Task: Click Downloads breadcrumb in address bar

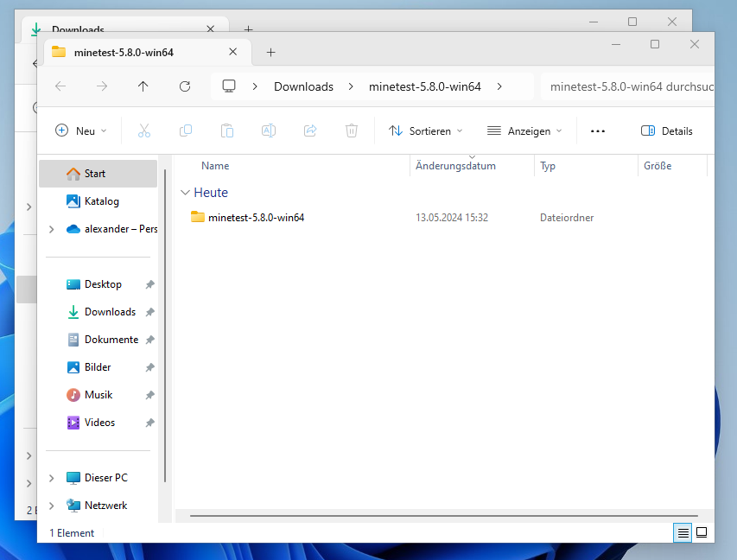Action: tap(303, 86)
